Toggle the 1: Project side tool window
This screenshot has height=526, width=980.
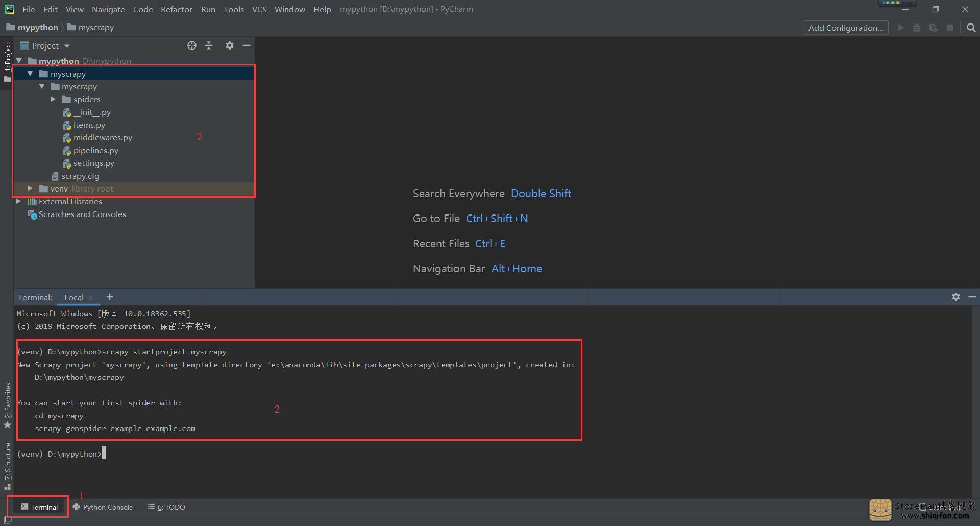7,62
